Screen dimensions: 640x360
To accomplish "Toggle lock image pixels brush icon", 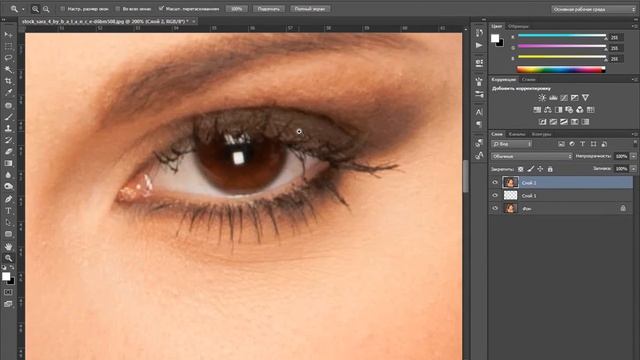I will click(531, 169).
